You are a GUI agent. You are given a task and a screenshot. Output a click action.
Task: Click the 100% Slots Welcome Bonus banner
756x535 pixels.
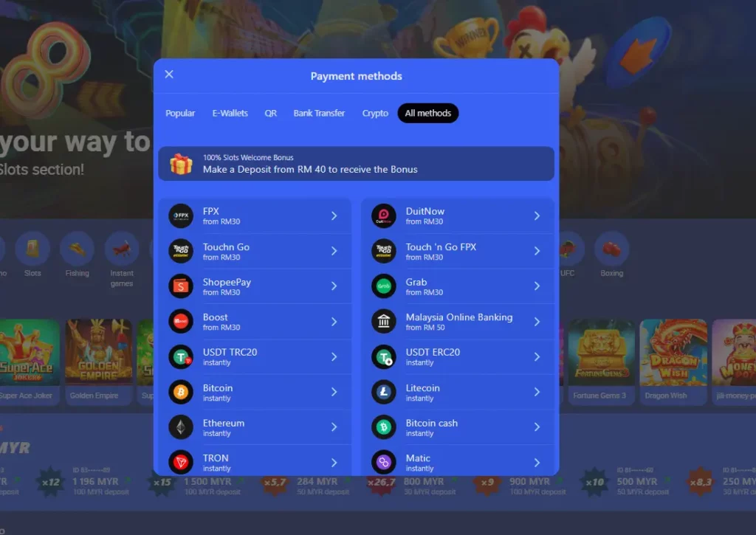point(357,164)
